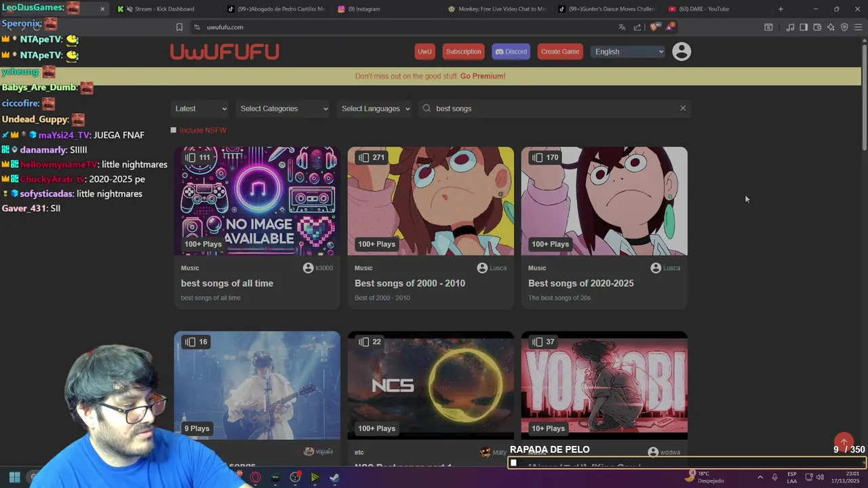Open the VPN shield icon
This screenshot has height=488, width=868.
pyautogui.click(x=844, y=27)
